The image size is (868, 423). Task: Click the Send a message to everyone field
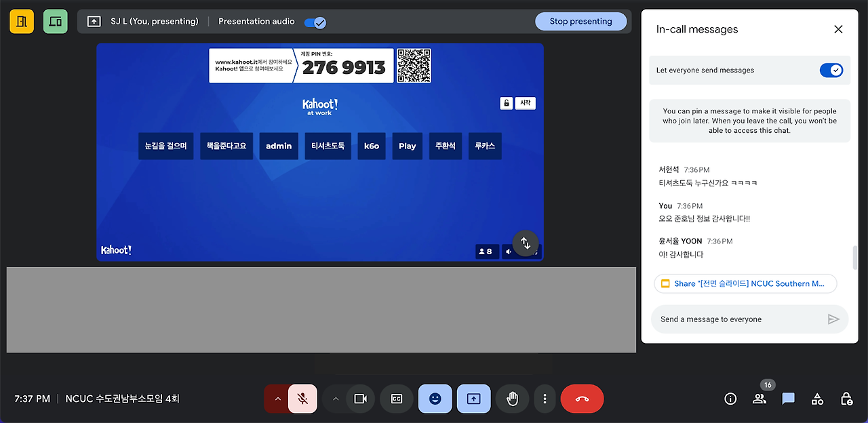tap(738, 319)
